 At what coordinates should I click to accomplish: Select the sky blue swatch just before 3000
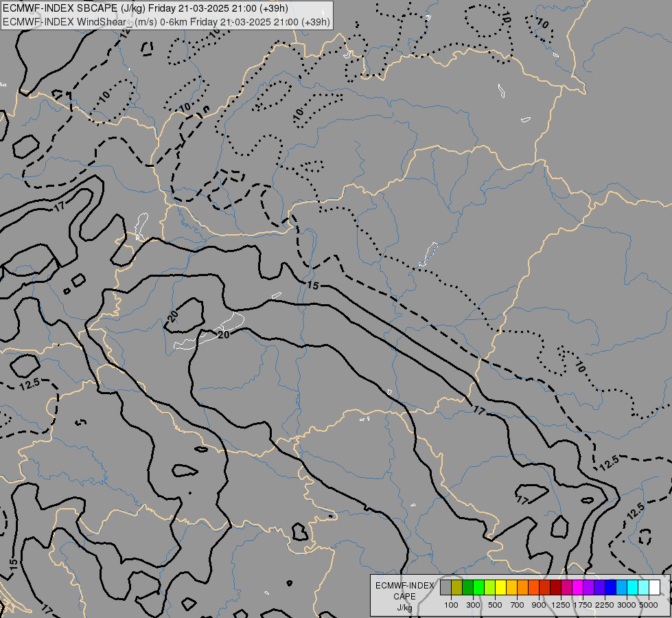(x=622, y=587)
